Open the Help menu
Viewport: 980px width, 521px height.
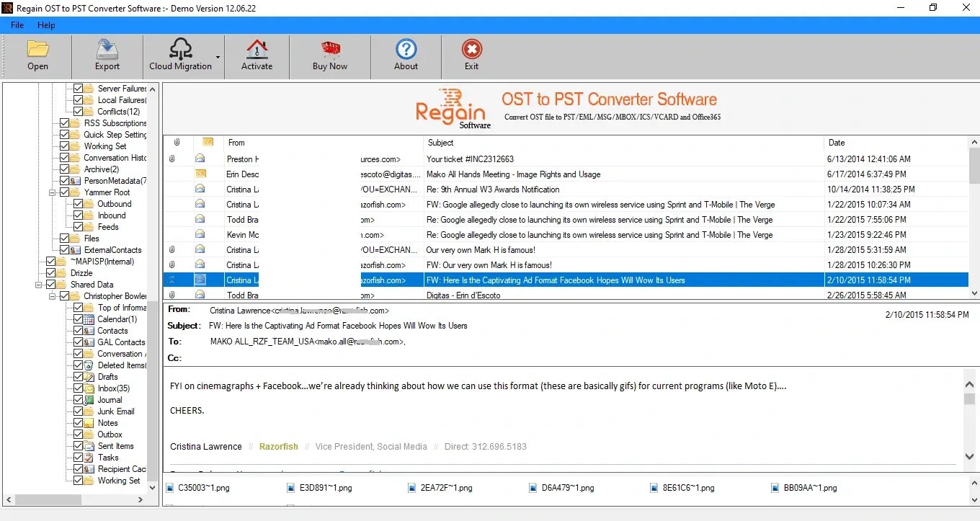[46, 25]
